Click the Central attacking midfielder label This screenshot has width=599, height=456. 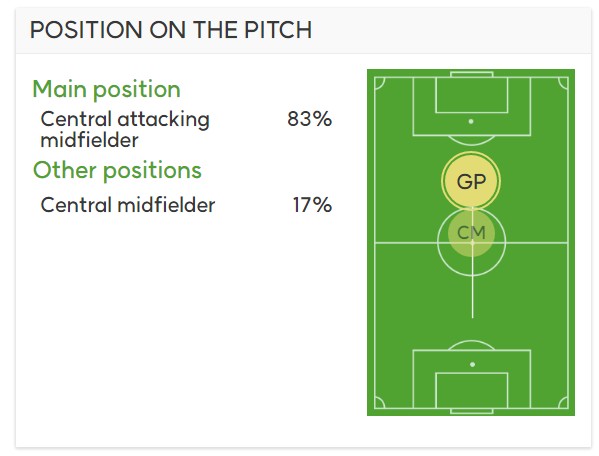pos(125,129)
